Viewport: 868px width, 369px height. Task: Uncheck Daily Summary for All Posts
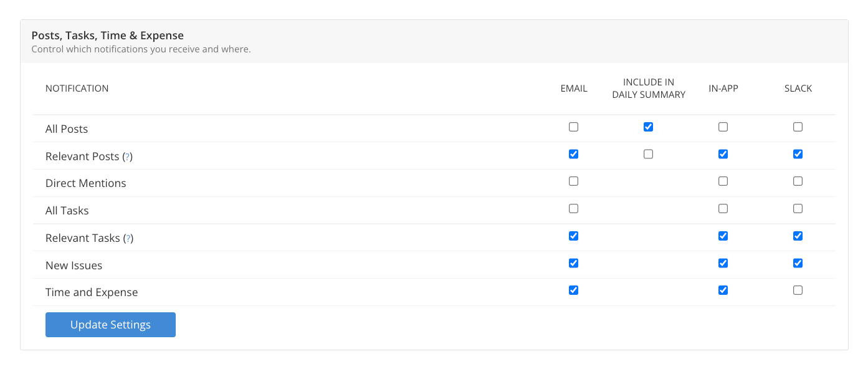coord(648,127)
